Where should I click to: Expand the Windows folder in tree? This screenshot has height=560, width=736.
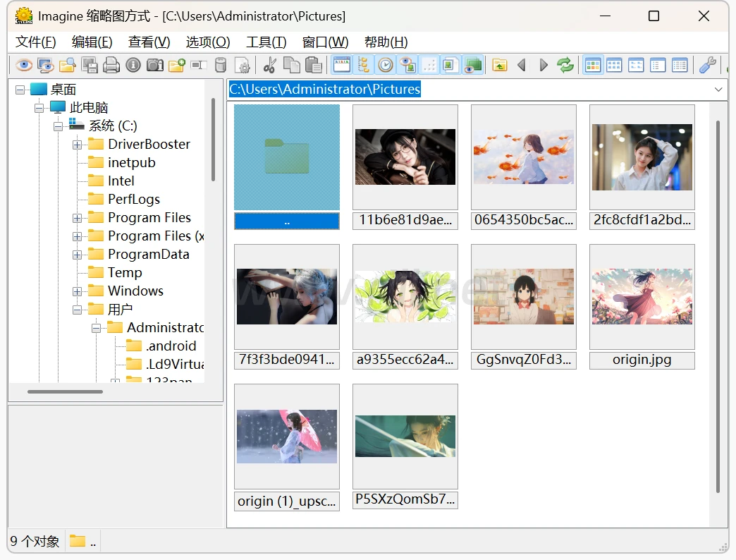pyautogui.click(x=77, y=291)
